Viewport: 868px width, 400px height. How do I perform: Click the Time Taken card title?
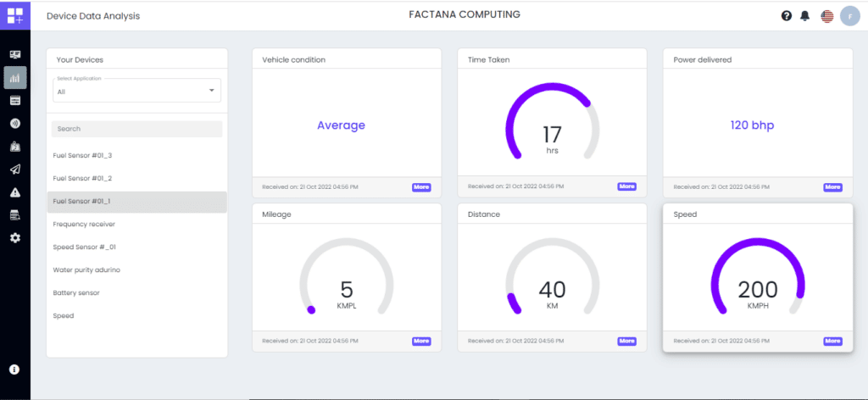point(488,59)
